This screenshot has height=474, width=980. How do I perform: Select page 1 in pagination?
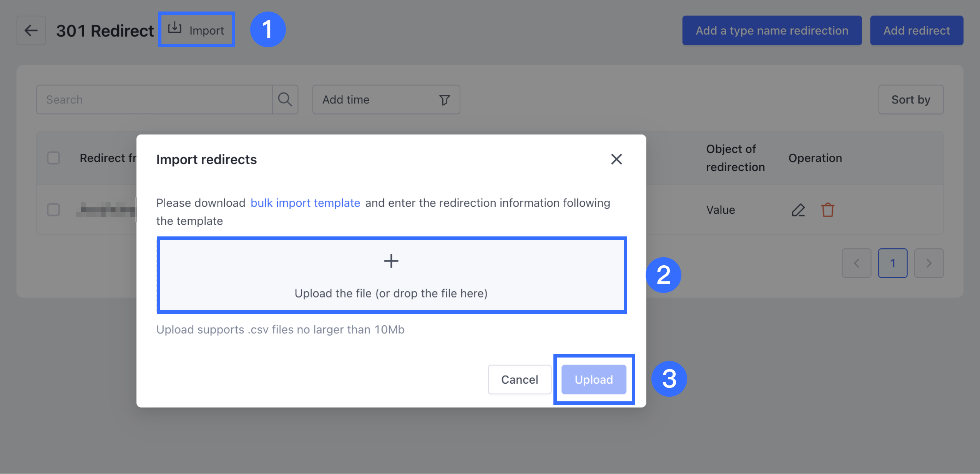click(x=893, y=263)
